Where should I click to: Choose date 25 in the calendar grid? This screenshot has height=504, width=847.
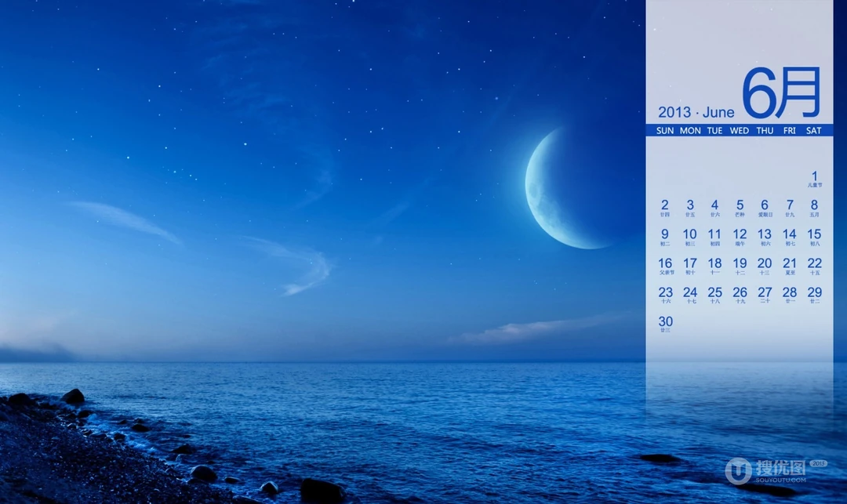pyautogui.click(x=714, y=292)
